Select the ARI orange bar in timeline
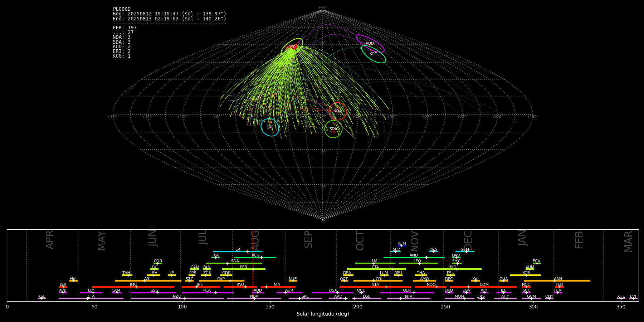This screenshot has height=322, width=644. (x=148, y=281)
